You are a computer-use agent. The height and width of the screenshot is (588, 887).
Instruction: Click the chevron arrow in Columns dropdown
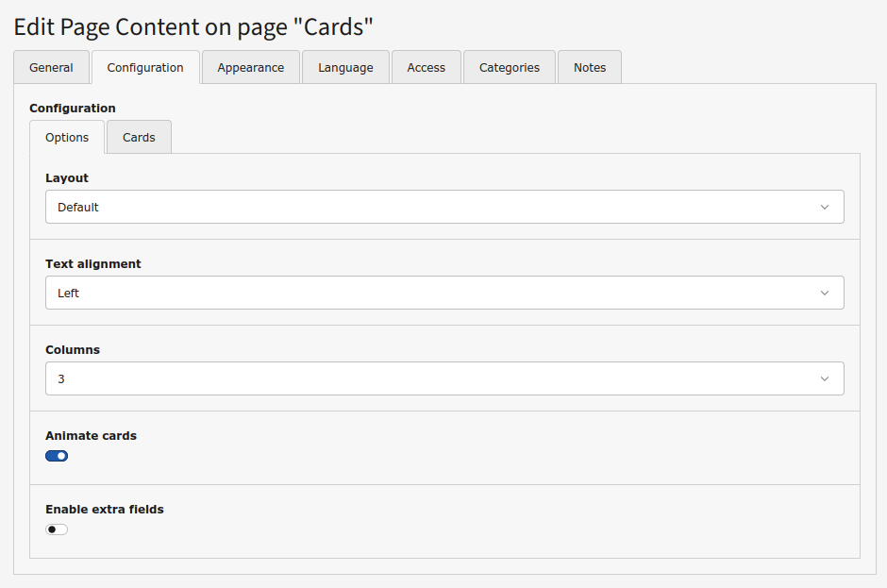click(824, 379)
